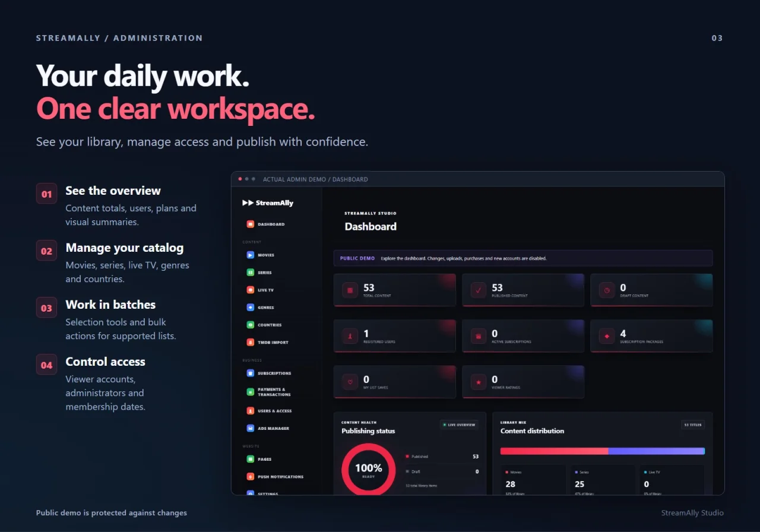
Task: Click the Viewer Ratings star icon
Action: (478, 382)
